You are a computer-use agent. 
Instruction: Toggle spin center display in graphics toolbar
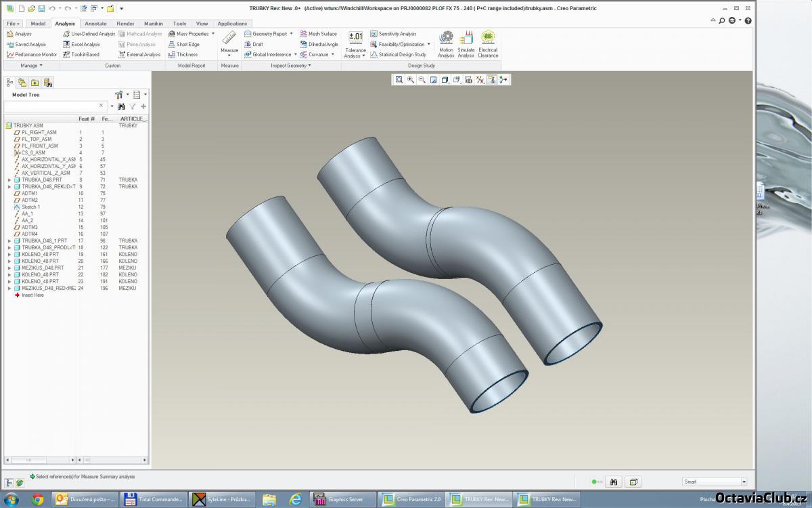pyautogui.click(x=503, y=80)
